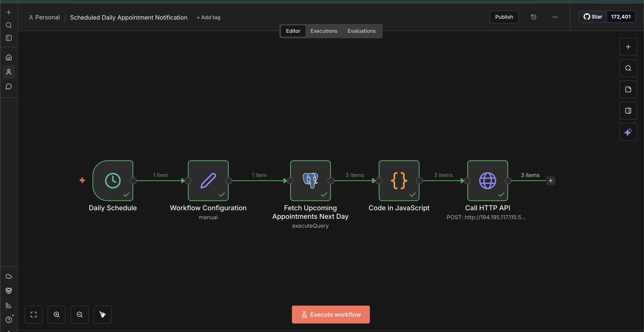Open the workflow options menu

click(555, 17)
